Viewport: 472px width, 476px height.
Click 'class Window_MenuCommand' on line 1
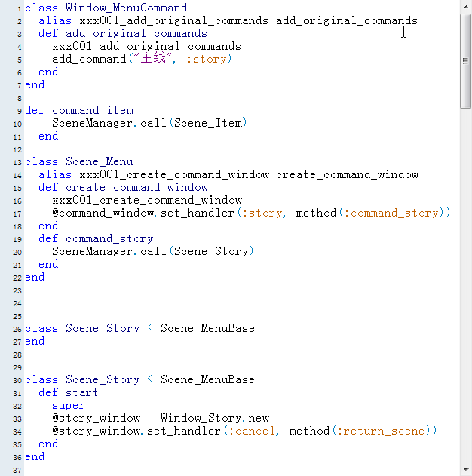pos(106,8)
